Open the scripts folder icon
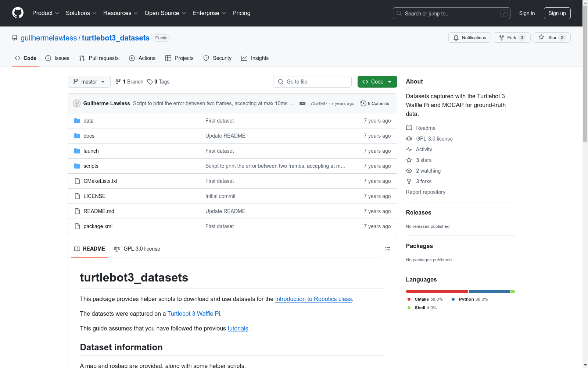This screenshot has height=368, width=588. (x=77, y=166)
